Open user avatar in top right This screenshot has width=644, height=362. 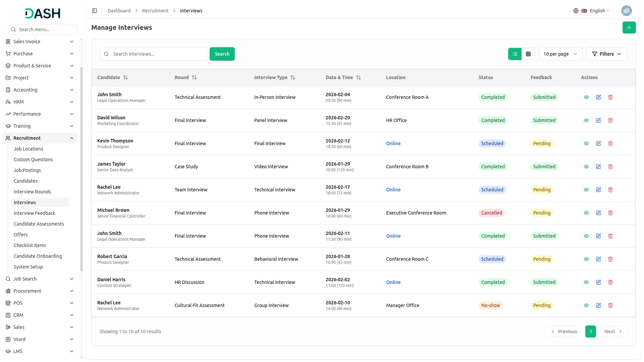(626, 11)
